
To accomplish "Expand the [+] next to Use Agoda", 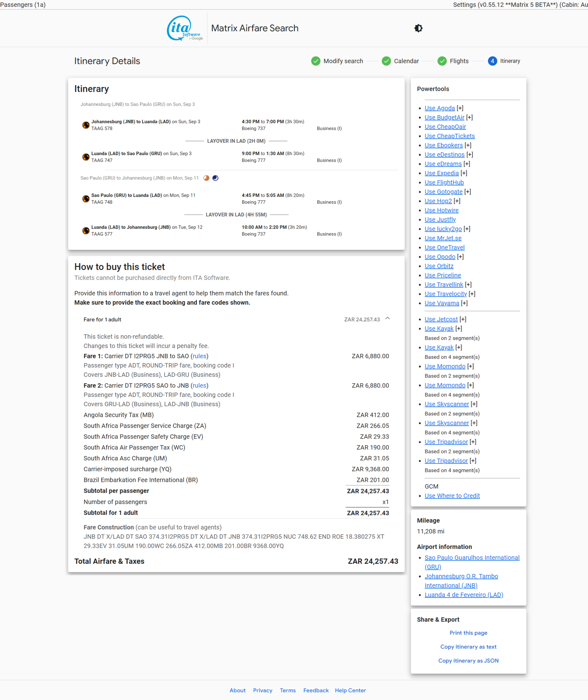I will [x=460, y=108].
